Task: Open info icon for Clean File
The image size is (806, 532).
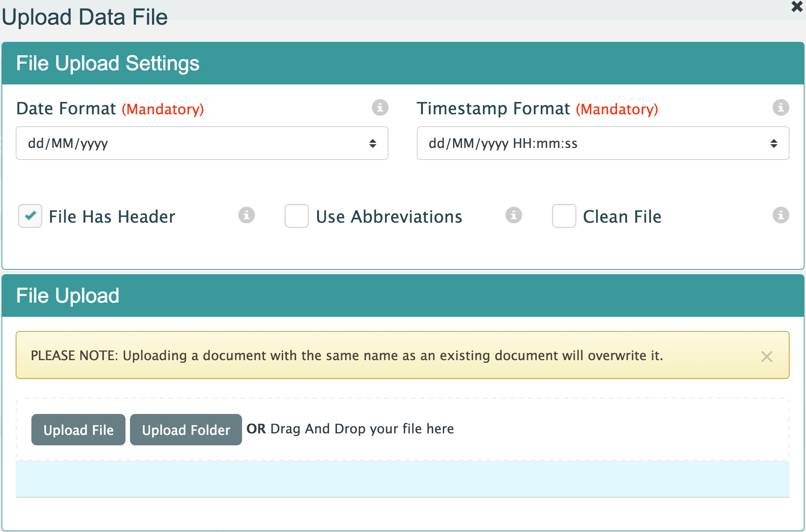Action: click(780, 215)
